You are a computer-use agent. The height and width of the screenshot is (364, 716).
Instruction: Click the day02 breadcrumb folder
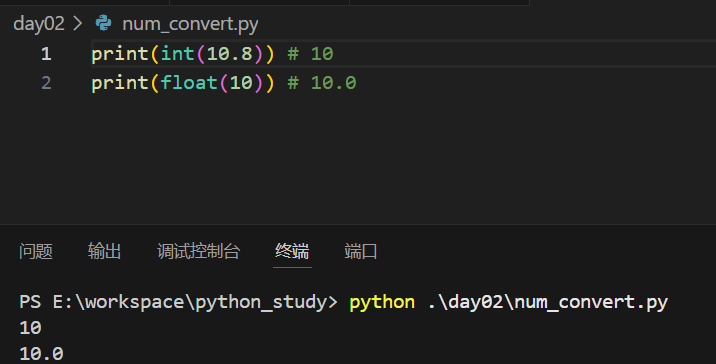point(39,24)
